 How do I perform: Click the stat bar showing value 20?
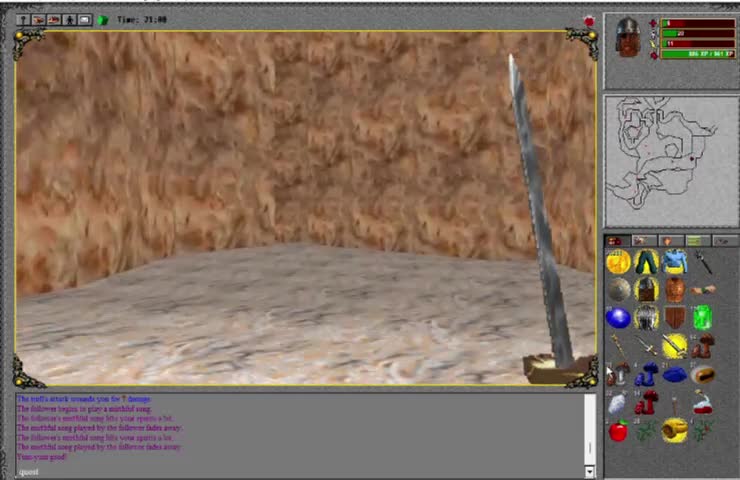point(698,34)
